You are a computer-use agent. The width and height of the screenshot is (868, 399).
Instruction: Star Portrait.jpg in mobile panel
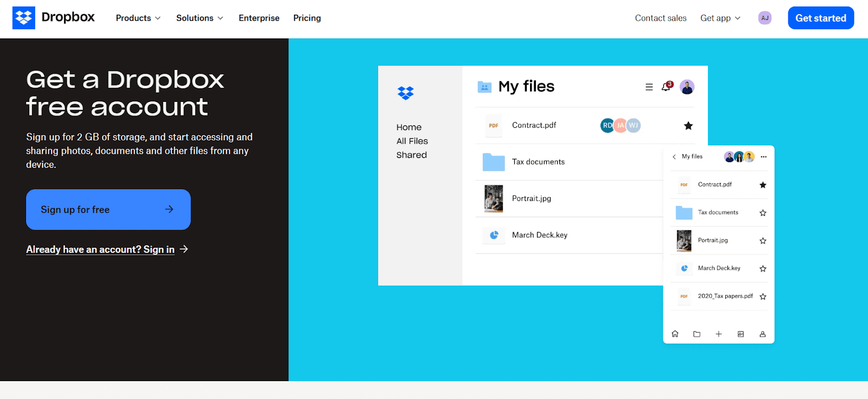763,241
